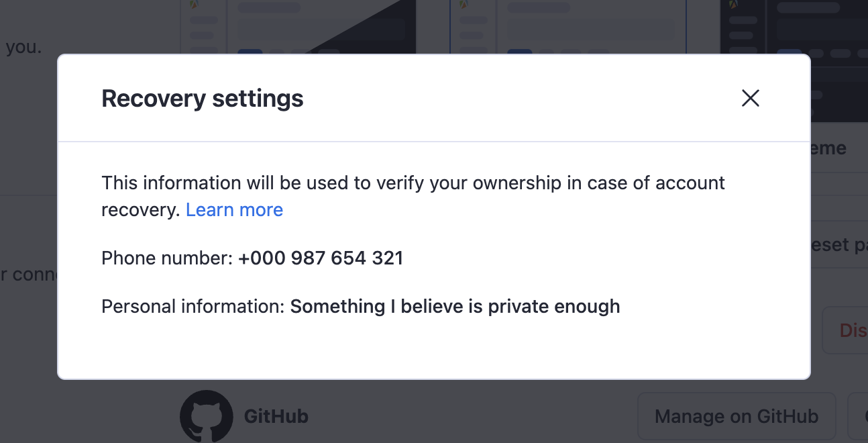Click the Recovery settings heading
The height and width of the screenshot is (443, 868).
202,98
